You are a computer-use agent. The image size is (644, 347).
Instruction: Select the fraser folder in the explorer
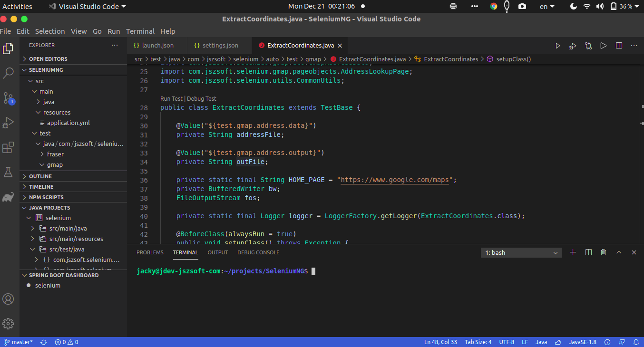click(x=55, y=154)
